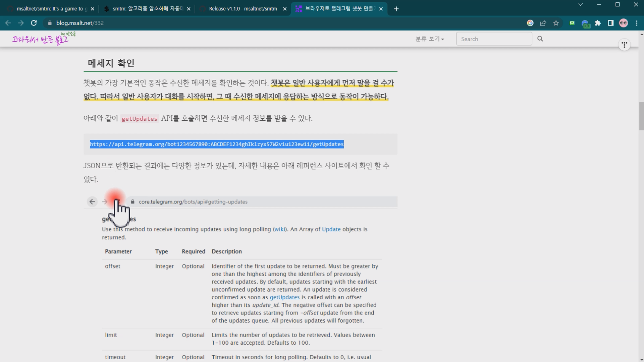Reload the current page
This screenshot has width=644, height=362.
[34, 23]
